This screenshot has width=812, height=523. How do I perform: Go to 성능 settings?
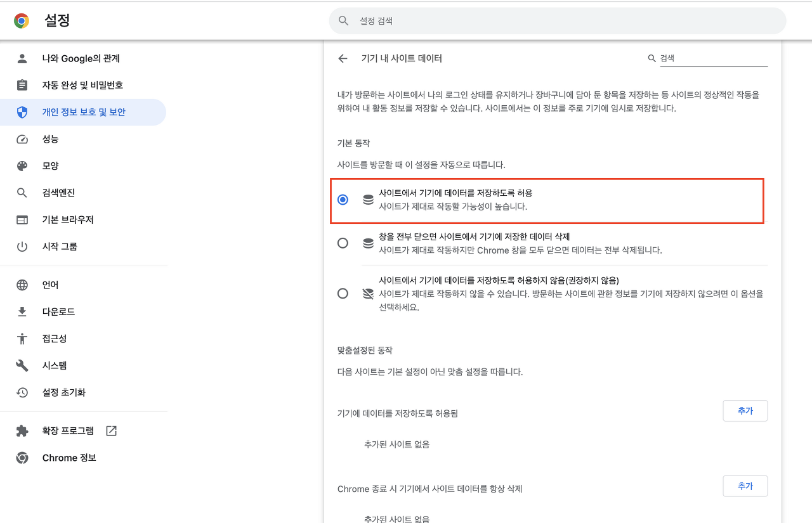[83, 139]
